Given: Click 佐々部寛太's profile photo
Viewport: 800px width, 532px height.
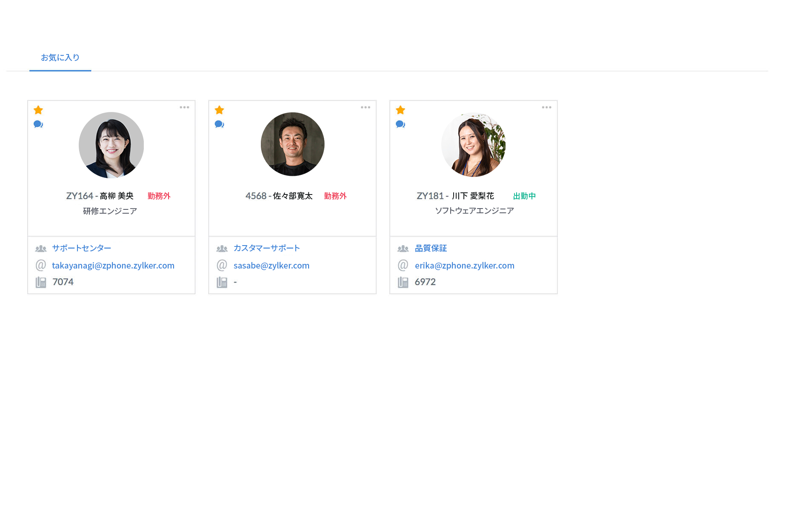Looking at the screenshot, I should point(292,145).
